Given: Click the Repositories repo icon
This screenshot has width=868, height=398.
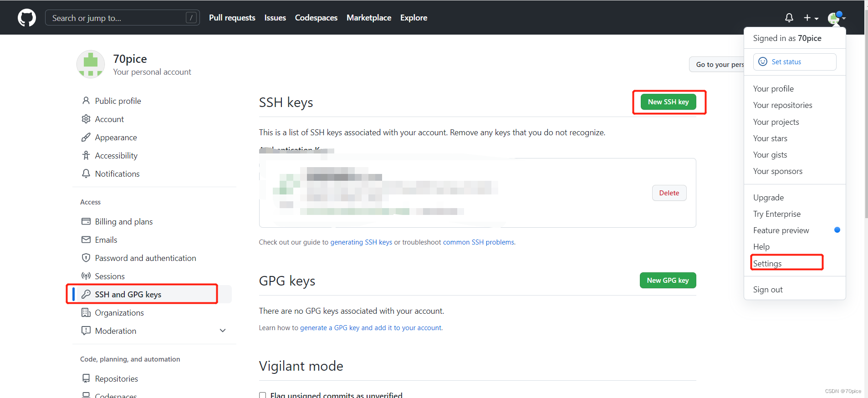Looking at the screenshot, I should coord(86,378).
